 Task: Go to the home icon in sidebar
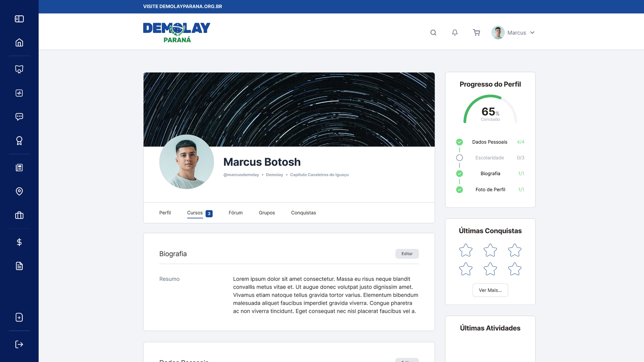point(19,43)
